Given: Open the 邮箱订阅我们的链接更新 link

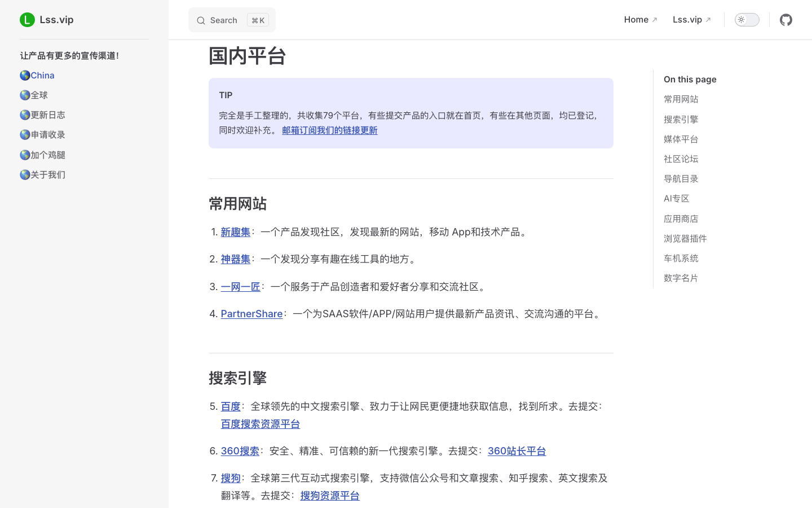Looking at the screenshot, I should [x=329, y=130].
